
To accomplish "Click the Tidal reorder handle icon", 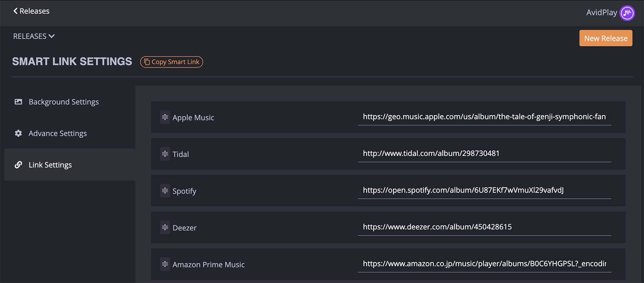I will pos(165,154).
